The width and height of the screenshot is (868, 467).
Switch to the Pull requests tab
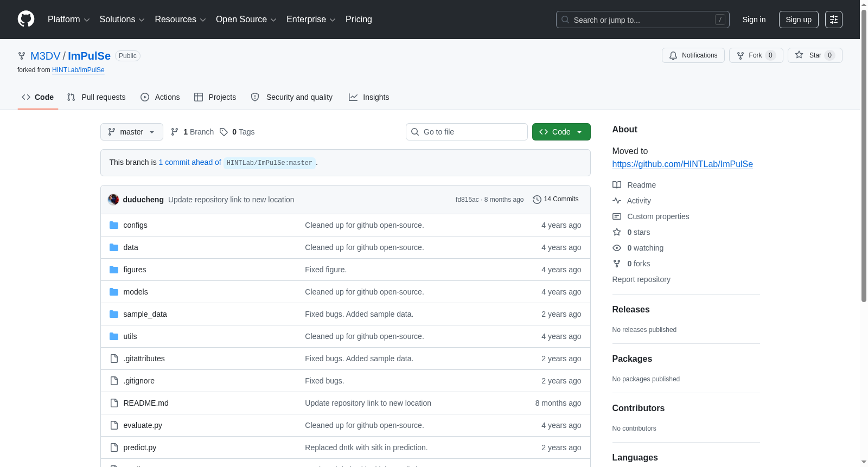click(96, 97)
